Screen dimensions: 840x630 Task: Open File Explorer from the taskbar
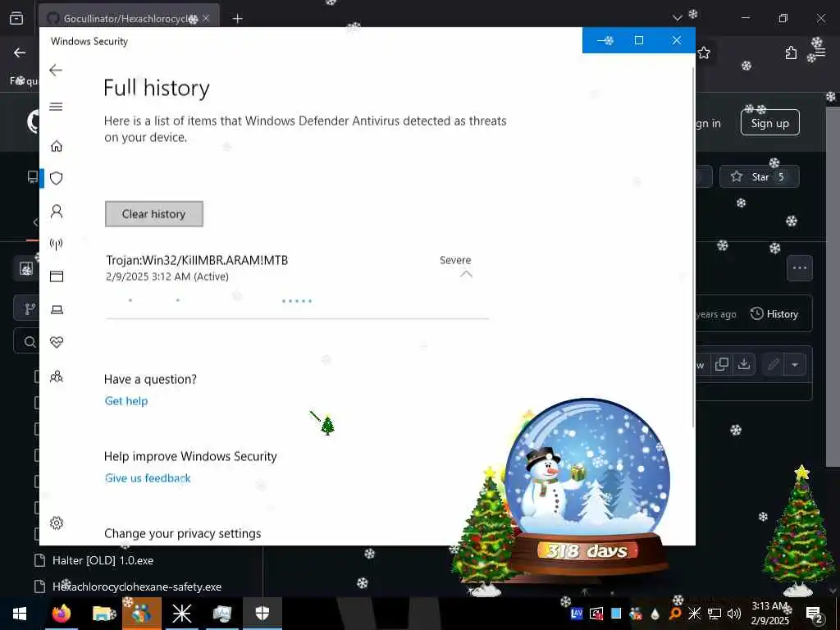103,614
